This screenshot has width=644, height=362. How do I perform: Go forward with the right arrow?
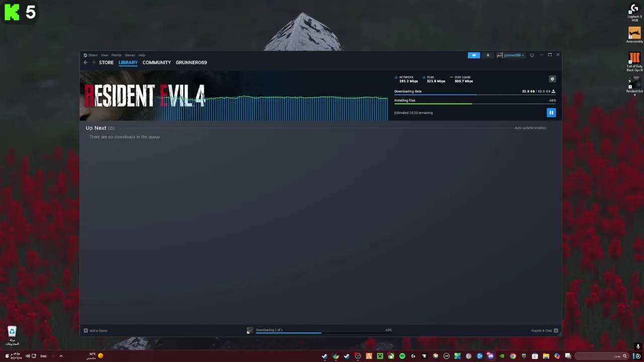(93, 62)
